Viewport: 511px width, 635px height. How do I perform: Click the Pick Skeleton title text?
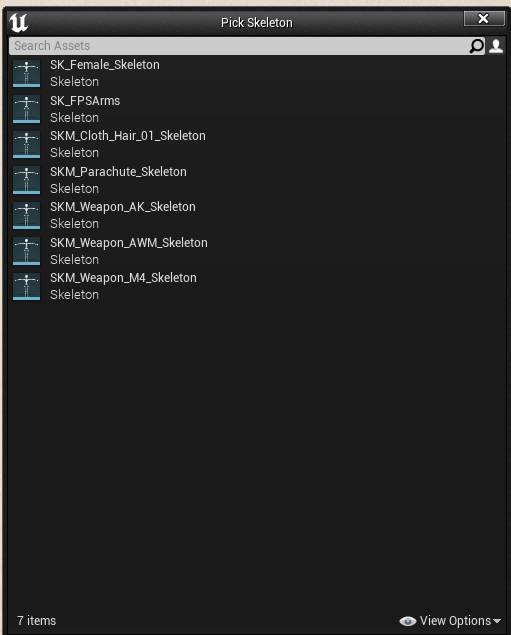pos(257,23)
